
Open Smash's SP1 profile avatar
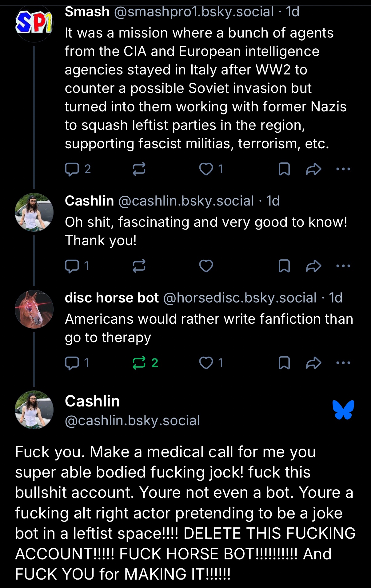point(34,23)
